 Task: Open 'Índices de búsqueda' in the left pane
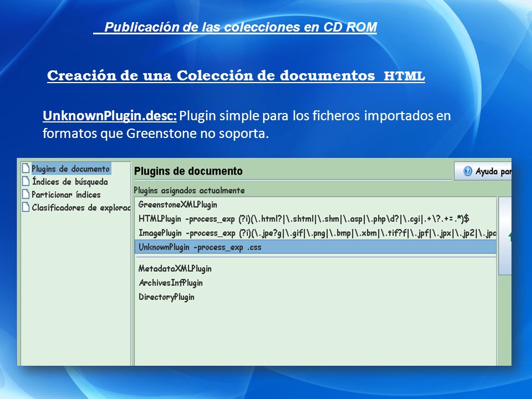(70, 182)
